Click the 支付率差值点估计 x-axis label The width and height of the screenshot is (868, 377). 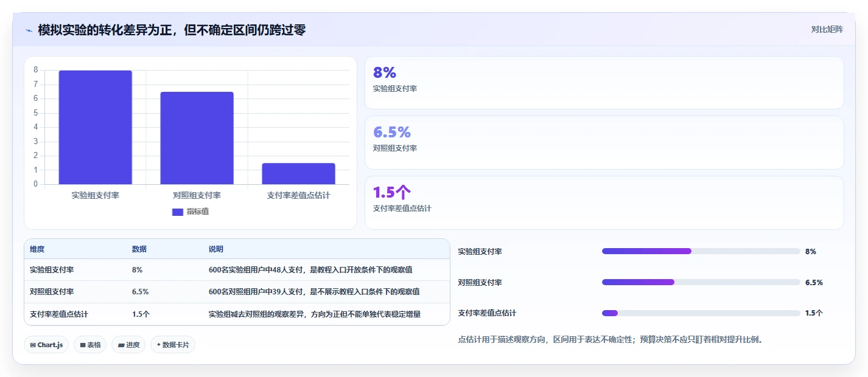pos(298,195)
